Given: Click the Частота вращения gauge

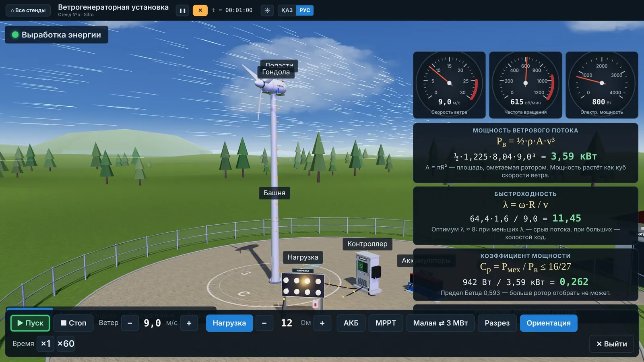Looking at the screenshot, I should pos(526,85).
